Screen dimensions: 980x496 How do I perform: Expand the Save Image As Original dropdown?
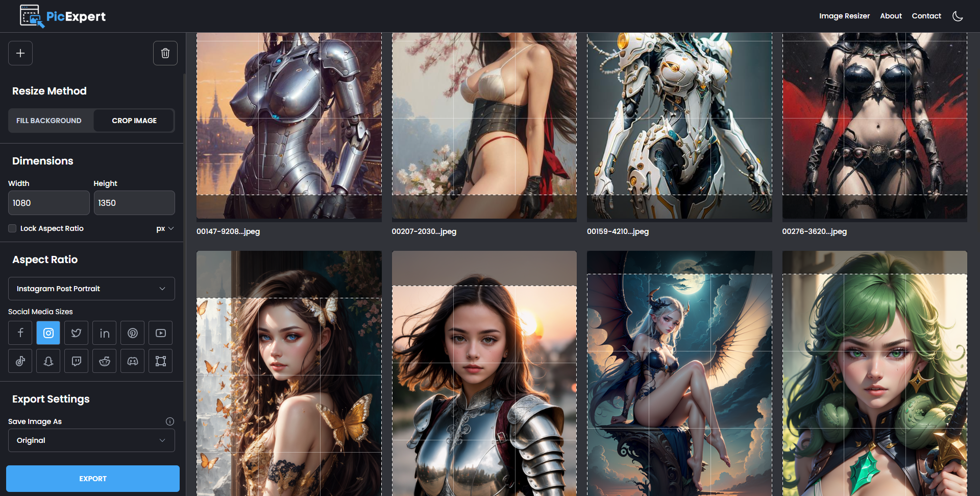91,440
